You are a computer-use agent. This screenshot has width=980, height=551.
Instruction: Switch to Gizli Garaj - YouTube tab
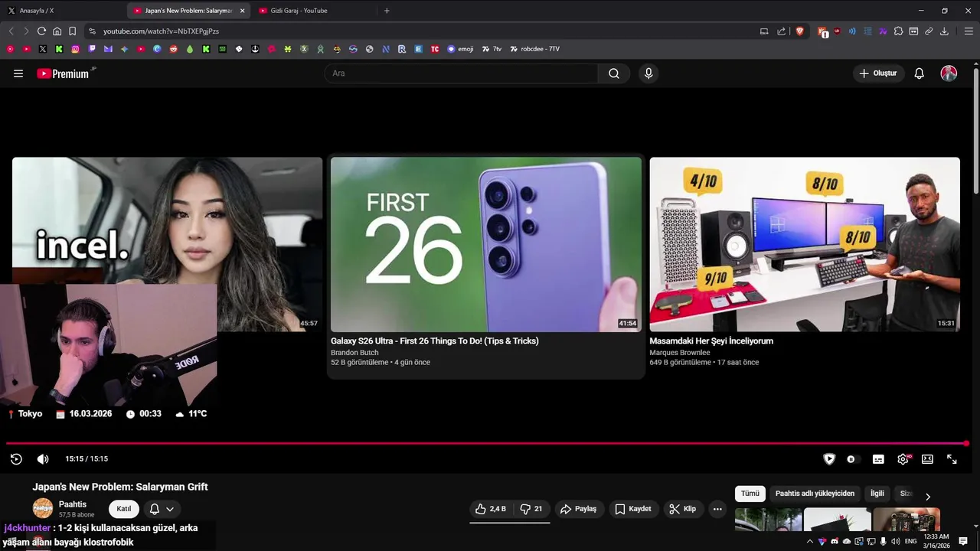point(312,11)
